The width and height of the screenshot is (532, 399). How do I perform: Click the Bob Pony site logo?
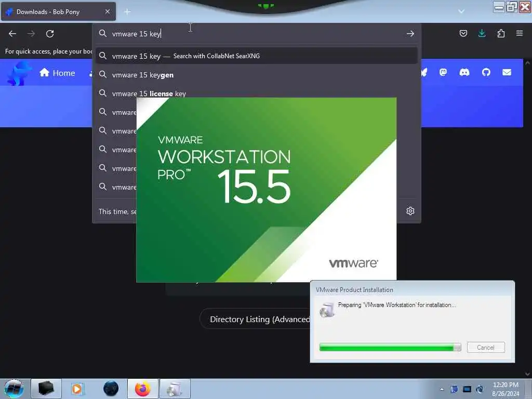19,73
